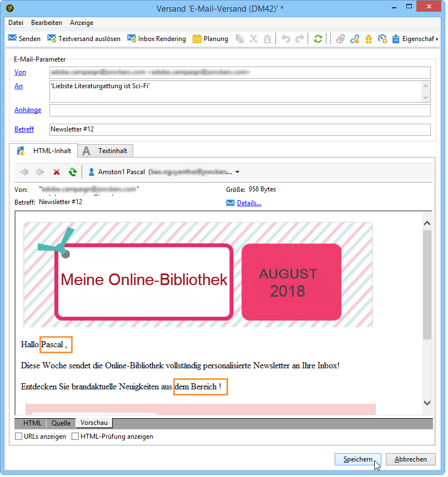Enable URLs anzeigen checkbox
This screenshot has width=448, height=477.
[18, 438]
